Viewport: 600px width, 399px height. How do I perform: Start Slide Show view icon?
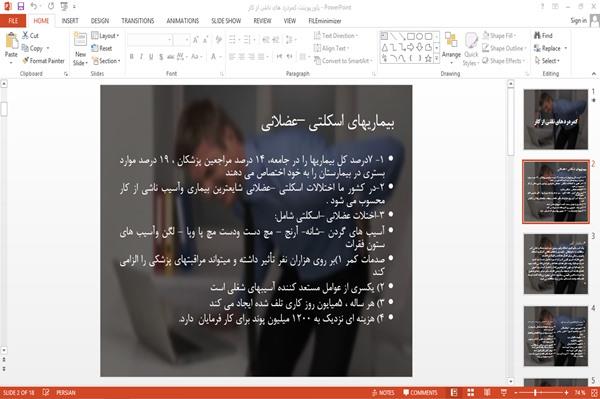(504, 392)
